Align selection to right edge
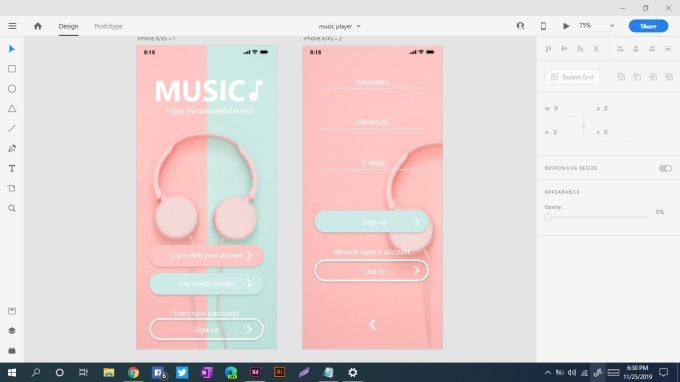The image size is (680, 382). 652,49
